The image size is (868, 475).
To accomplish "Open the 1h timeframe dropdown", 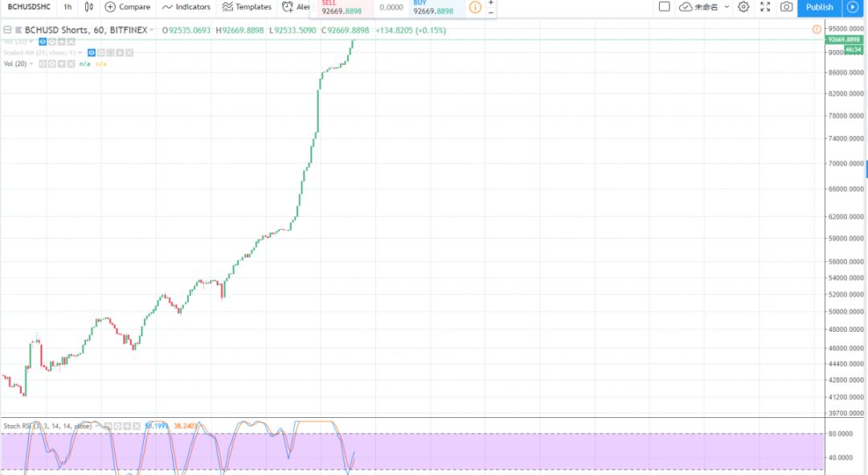I will (68, 7).
